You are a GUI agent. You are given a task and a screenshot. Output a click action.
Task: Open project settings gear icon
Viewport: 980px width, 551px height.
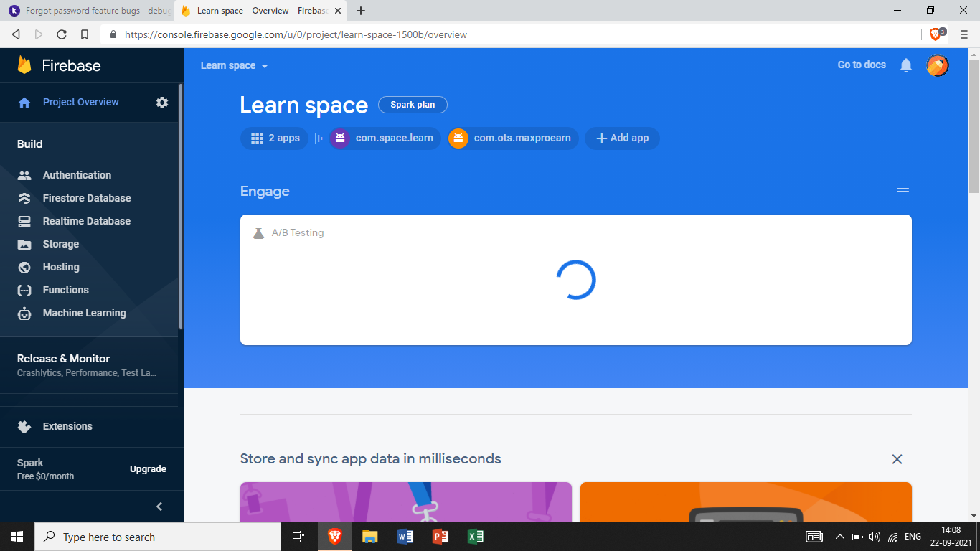tap(162, 103)
